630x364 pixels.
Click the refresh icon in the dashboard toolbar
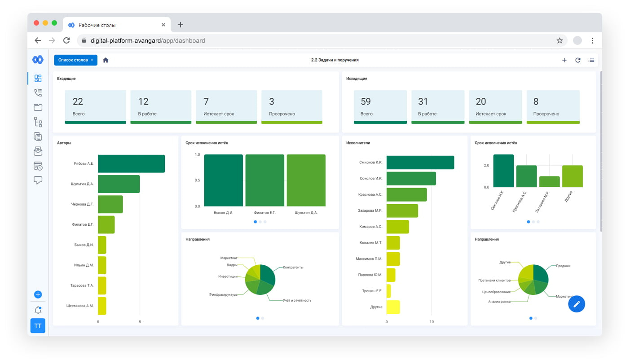(578, 60)
